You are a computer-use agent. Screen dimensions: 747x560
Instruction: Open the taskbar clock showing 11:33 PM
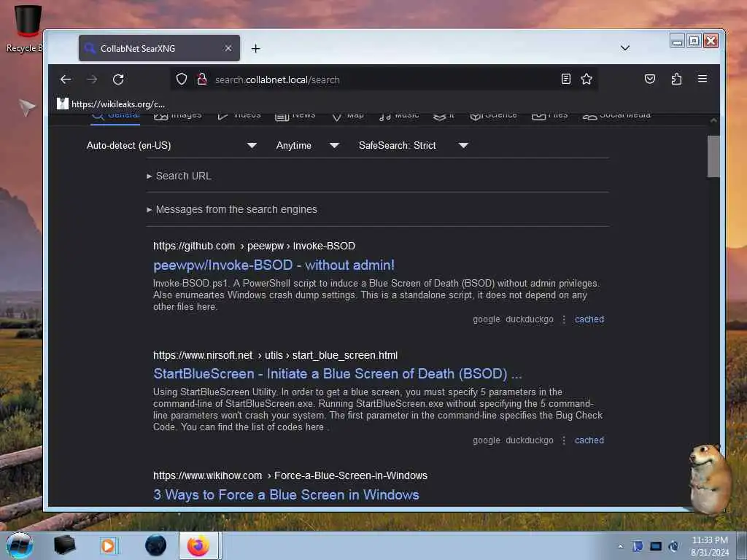pyautogui.click(x=710, y=545)
